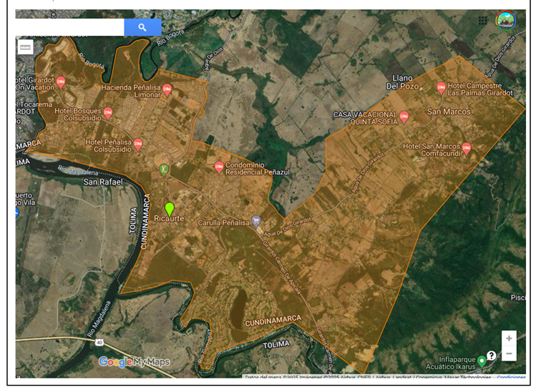Image resolution: width=536 pixels, height=392 pixels.
Task: Open the help question mark icon
Action: [492, 356]
